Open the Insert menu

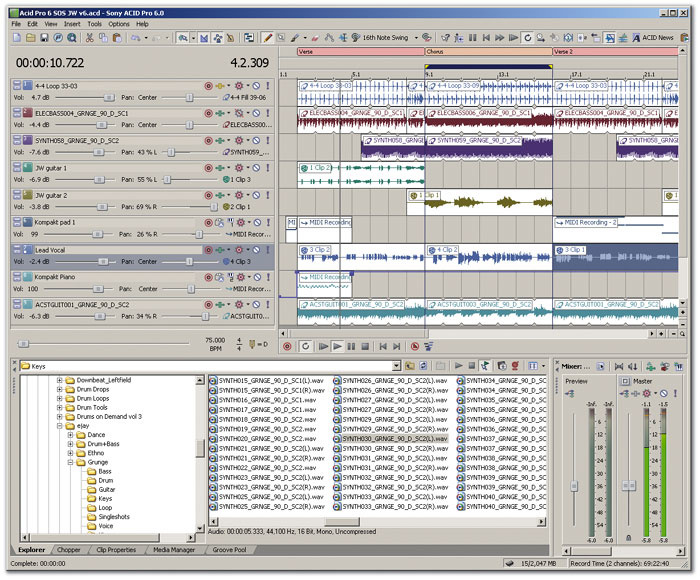click(x=72, y=24)
